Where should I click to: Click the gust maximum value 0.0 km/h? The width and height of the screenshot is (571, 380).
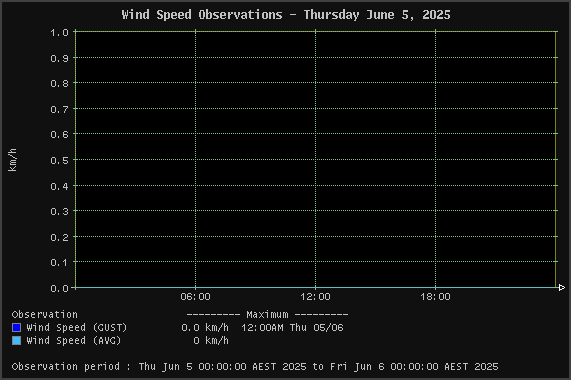205,328
